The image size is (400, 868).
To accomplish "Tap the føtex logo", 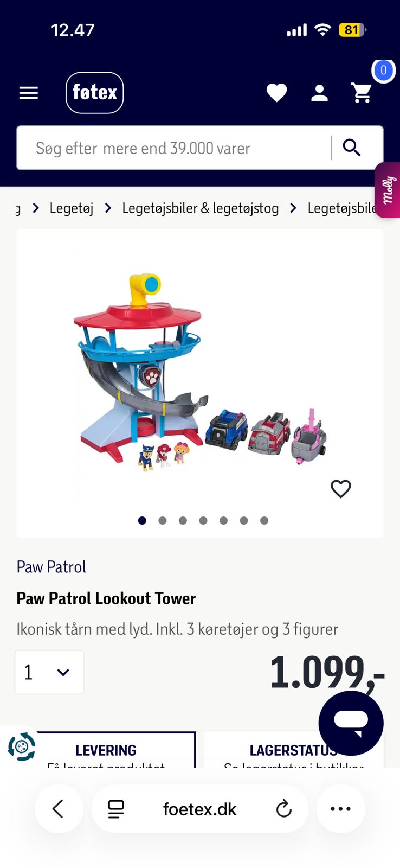I will point(95,93).
